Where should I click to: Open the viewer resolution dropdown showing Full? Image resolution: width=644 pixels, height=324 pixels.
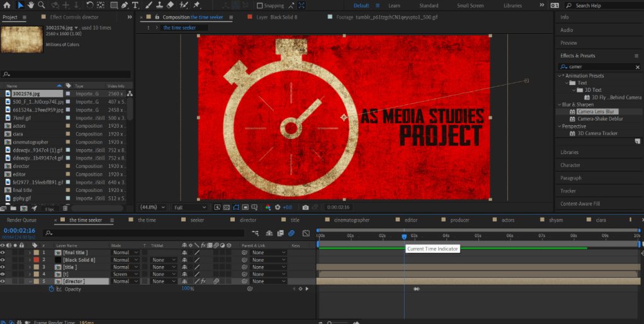(189, 207)
